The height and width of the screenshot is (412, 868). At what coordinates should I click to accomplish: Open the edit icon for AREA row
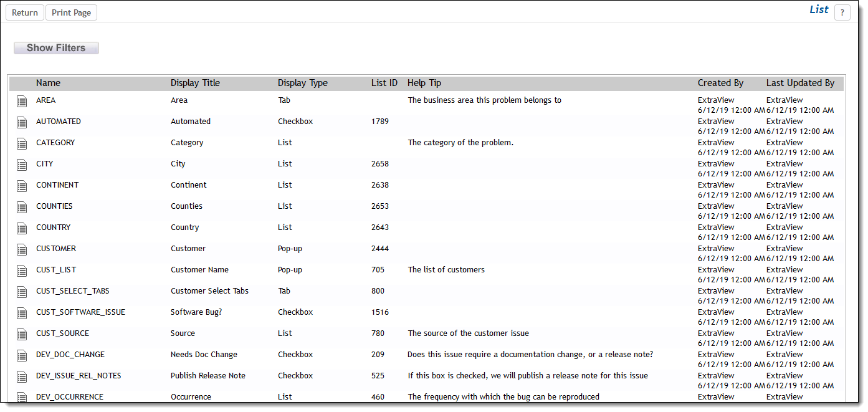point(22,101)
